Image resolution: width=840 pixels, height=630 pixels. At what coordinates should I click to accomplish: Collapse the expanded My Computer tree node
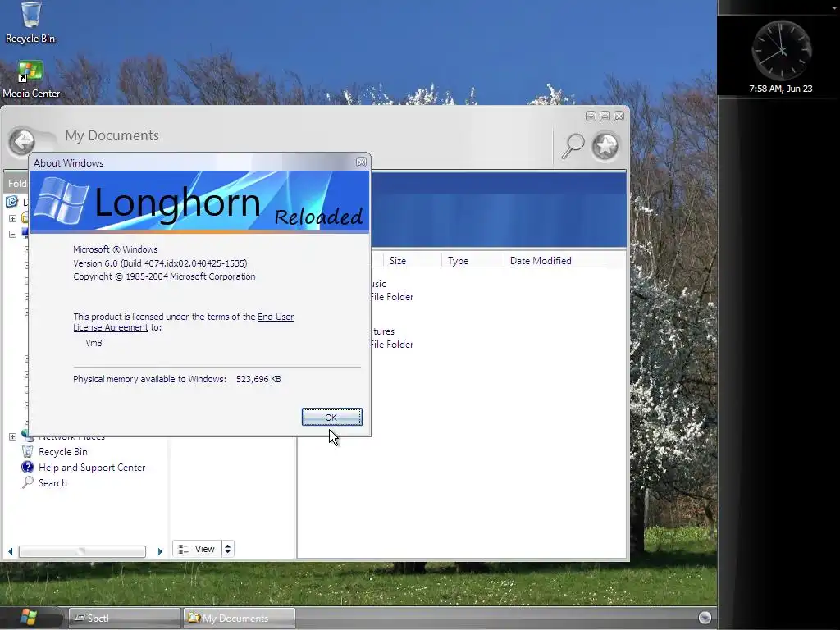coord(12,234)
